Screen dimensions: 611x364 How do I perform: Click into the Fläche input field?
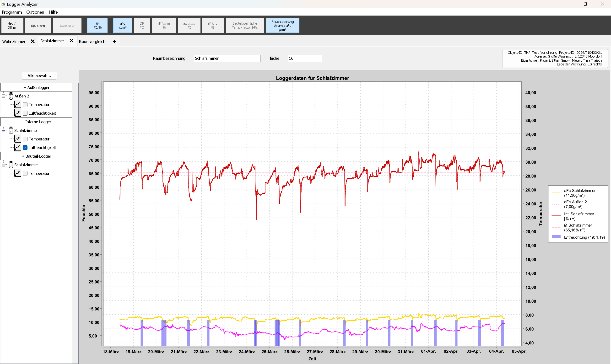305,58
